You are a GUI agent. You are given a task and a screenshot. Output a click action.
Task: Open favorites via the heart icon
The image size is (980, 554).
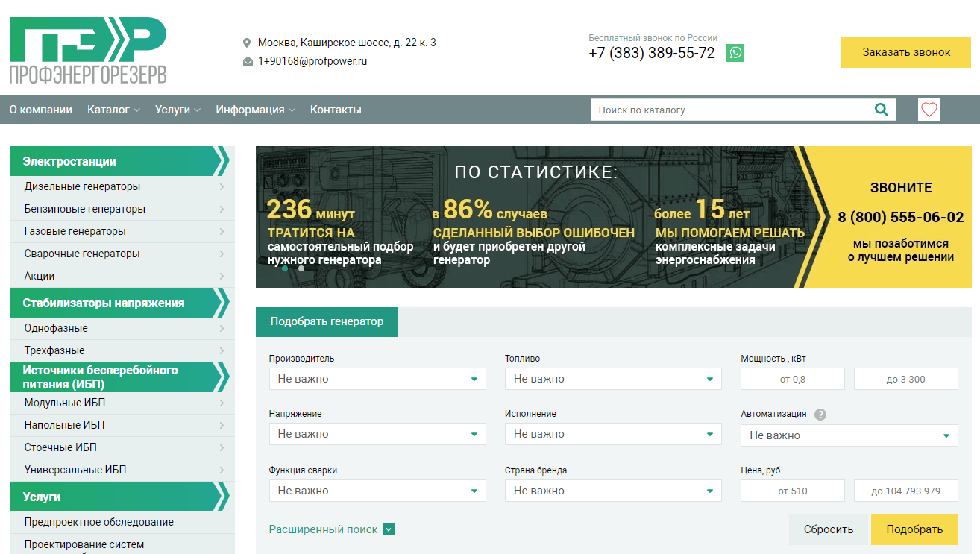(929, 109)
